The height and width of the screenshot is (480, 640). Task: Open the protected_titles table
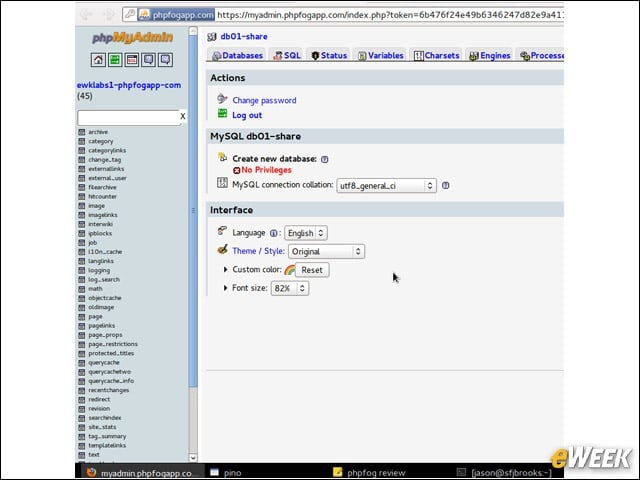111,353
